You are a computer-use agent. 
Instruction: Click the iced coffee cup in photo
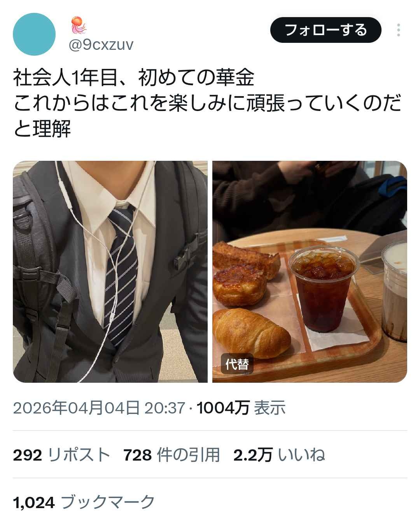pyautogui.click(x=324, y=290)
